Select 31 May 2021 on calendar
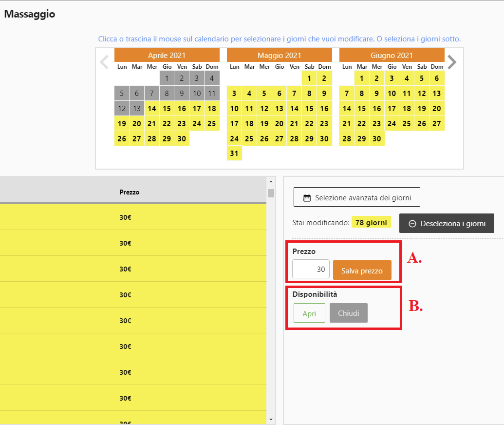 (234, 154)
